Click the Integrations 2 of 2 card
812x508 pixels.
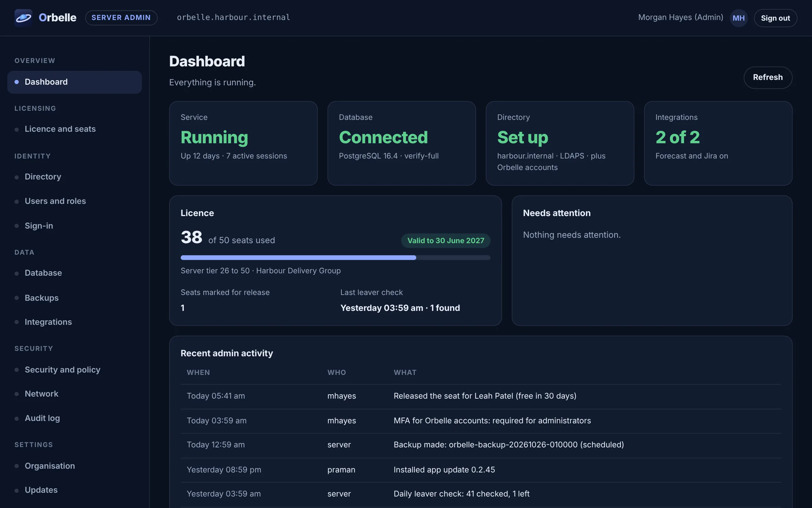tap(718, 143)
